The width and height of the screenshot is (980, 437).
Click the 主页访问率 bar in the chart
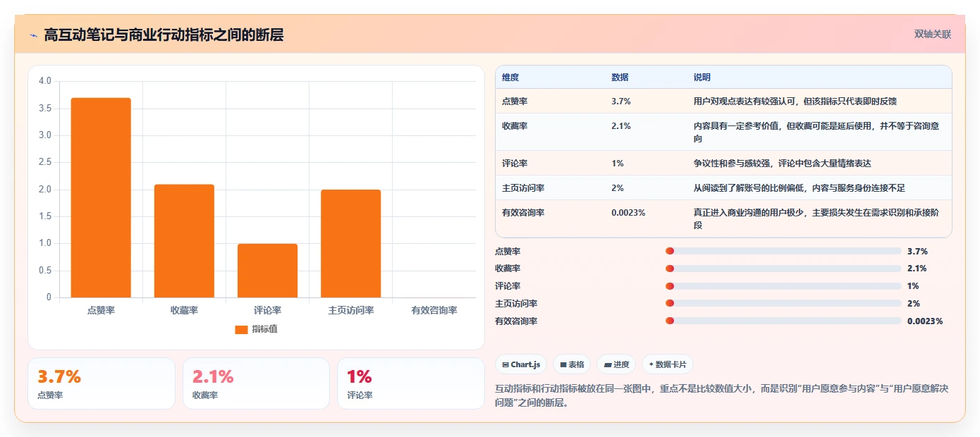pyautogui.click(x=350, y=244)
